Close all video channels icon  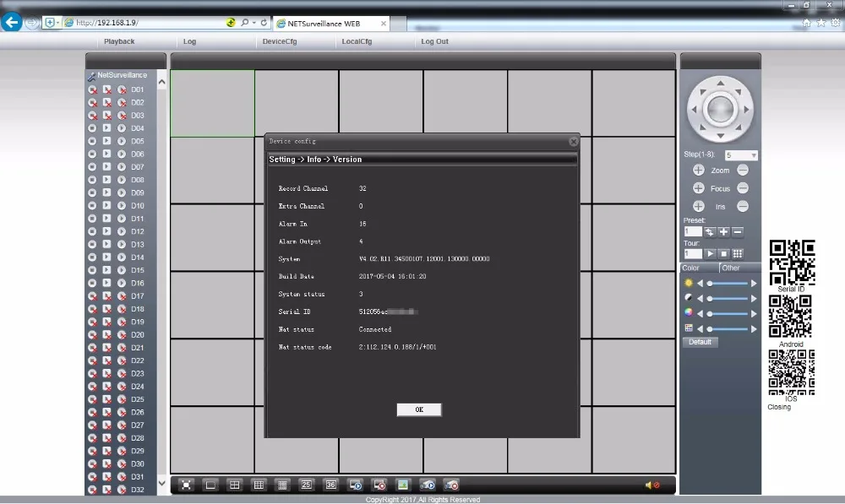tap(379, 485)
